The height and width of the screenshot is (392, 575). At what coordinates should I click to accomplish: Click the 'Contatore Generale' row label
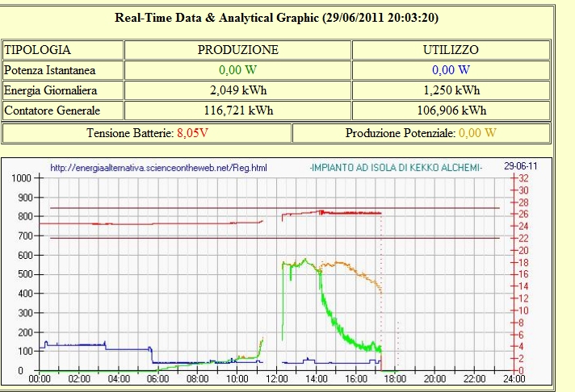click(52, 111)
